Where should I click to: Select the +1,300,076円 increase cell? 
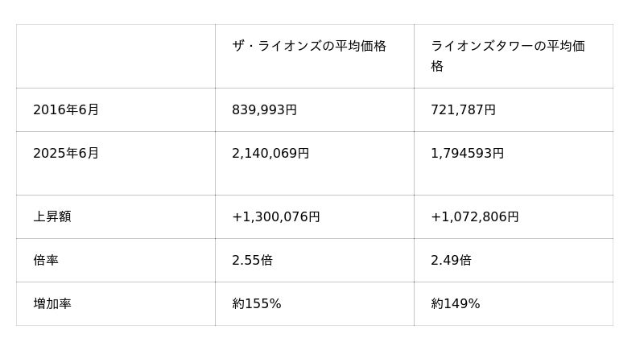pyautogui.click(x=276, y=217)
